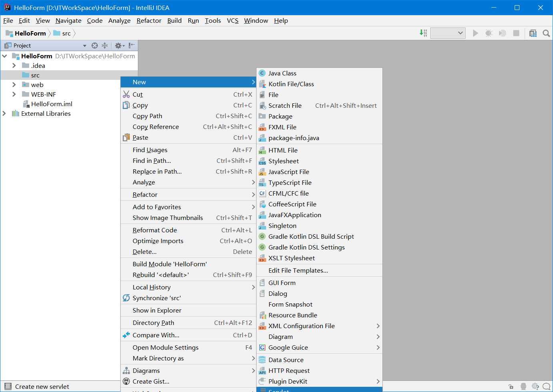Open the Tools menu

(213, 20)
